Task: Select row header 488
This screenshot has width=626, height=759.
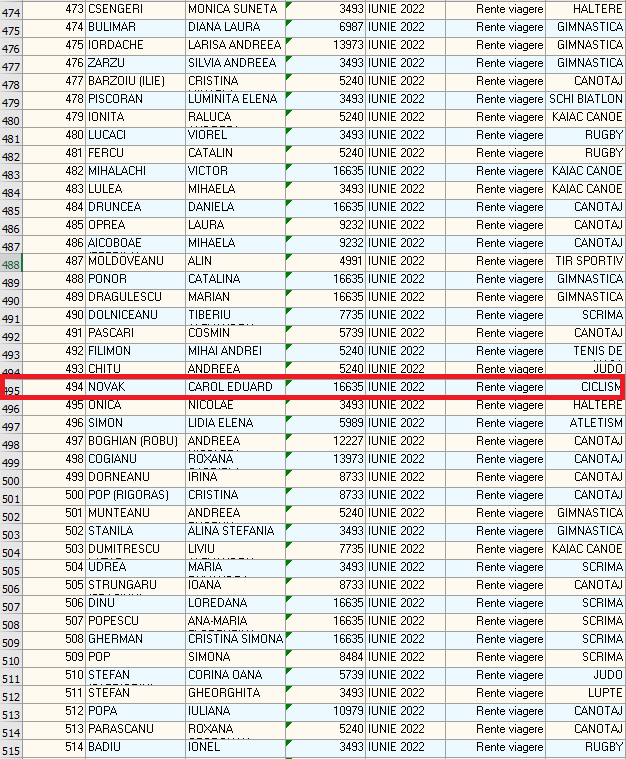Action: [x=11, y=265]
